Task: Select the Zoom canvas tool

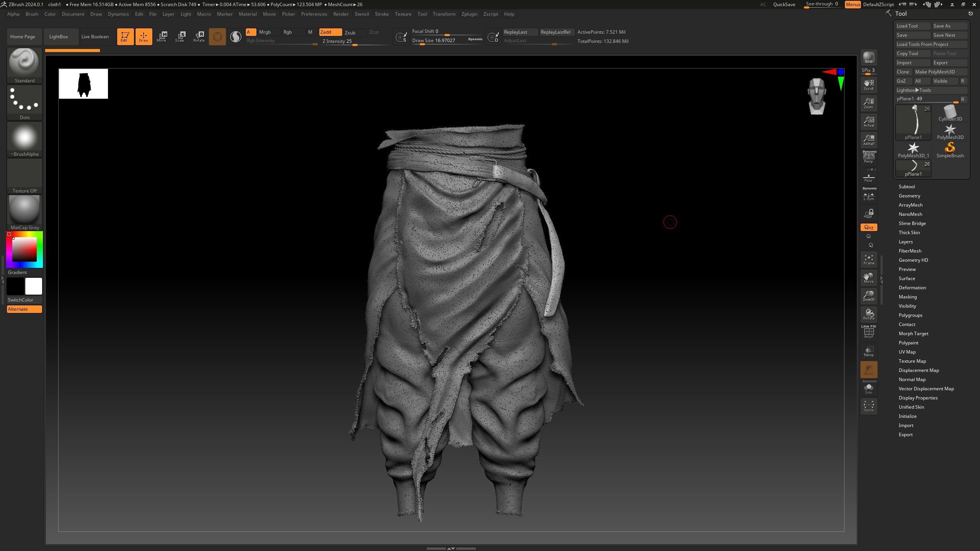Action: click(869, 103)
